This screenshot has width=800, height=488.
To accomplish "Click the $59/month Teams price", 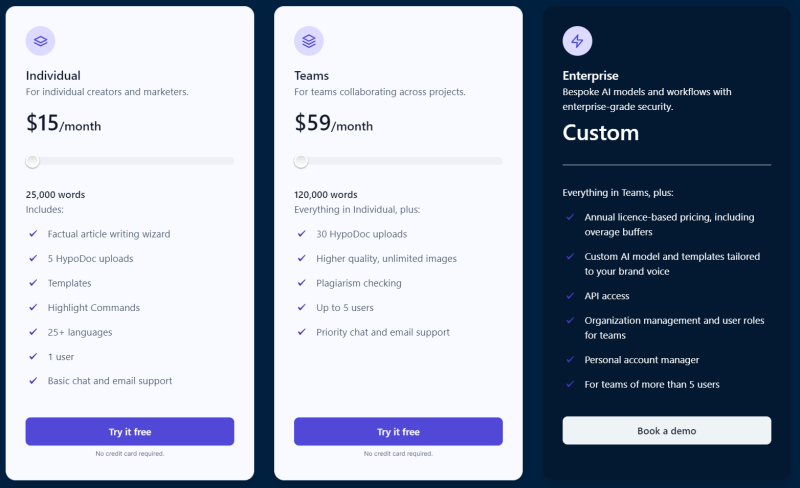I will [x=333, y=123].
